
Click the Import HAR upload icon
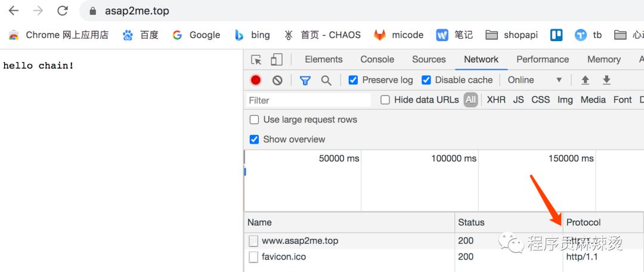click(x=586, y=80)
